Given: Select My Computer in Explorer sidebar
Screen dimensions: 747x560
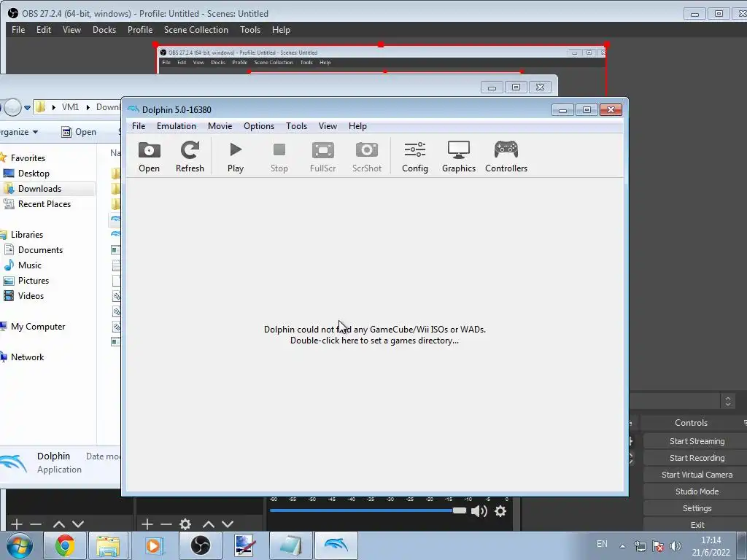Looking at the screenshot, I should [x=38, y=327].
